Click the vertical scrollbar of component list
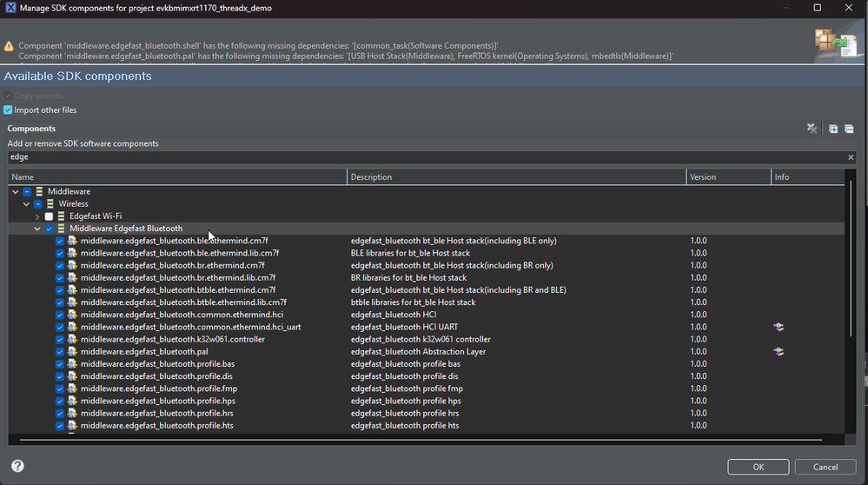 point(851,257)
